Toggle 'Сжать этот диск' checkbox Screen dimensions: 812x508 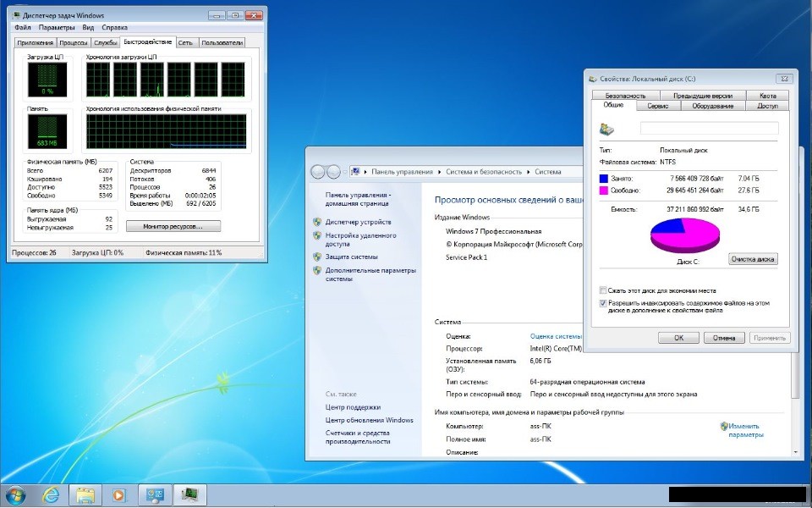(603, 290)
